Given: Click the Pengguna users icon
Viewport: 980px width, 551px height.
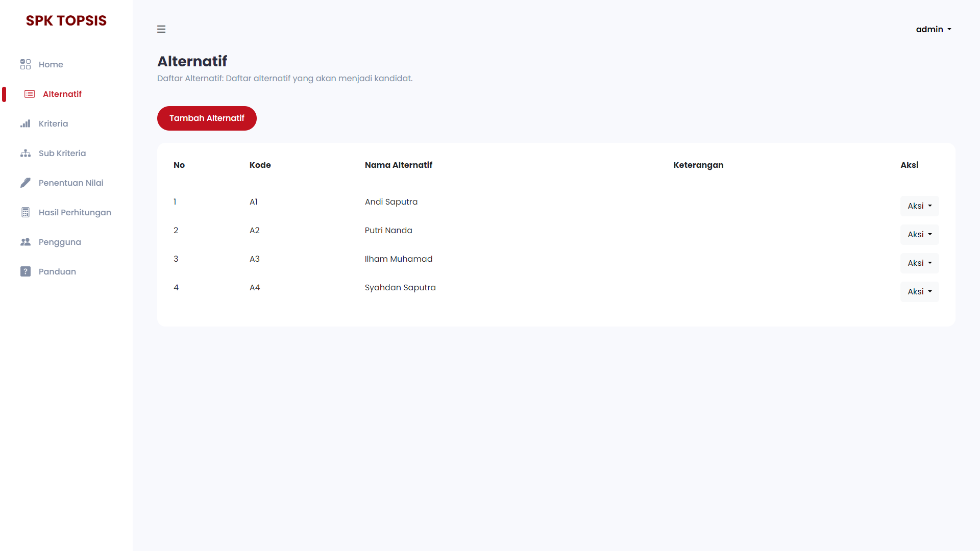Looking at the screenshot, I should pyautogui.click(x=26, y=242).
